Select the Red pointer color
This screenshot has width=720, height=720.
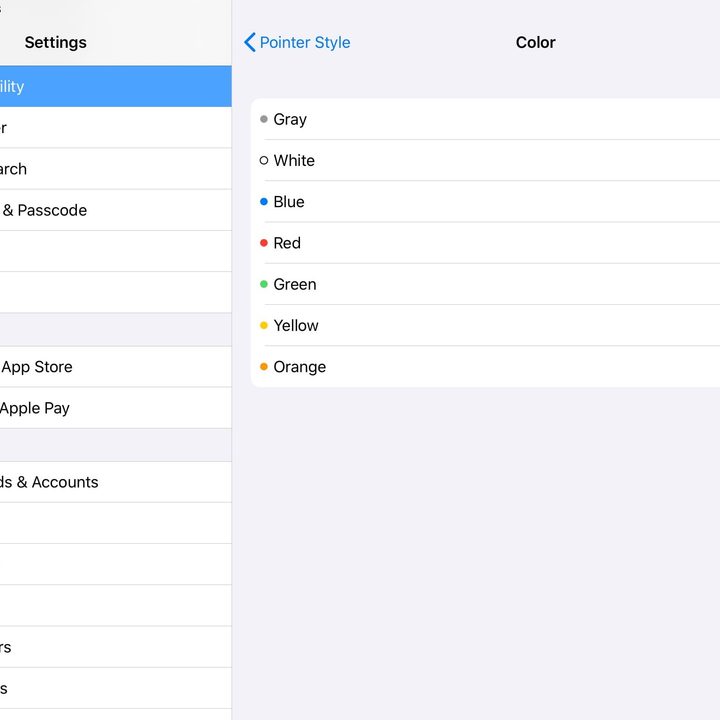coord(485,243)
